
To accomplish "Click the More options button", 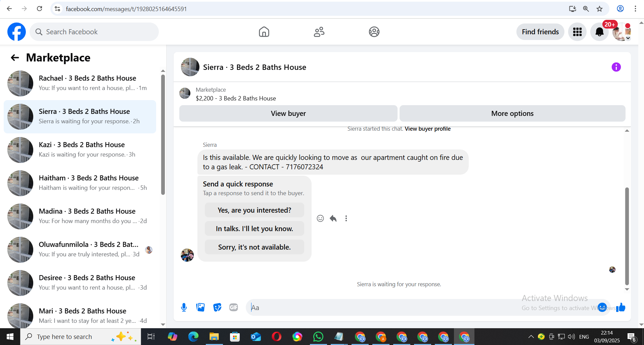I will [512, 114].
